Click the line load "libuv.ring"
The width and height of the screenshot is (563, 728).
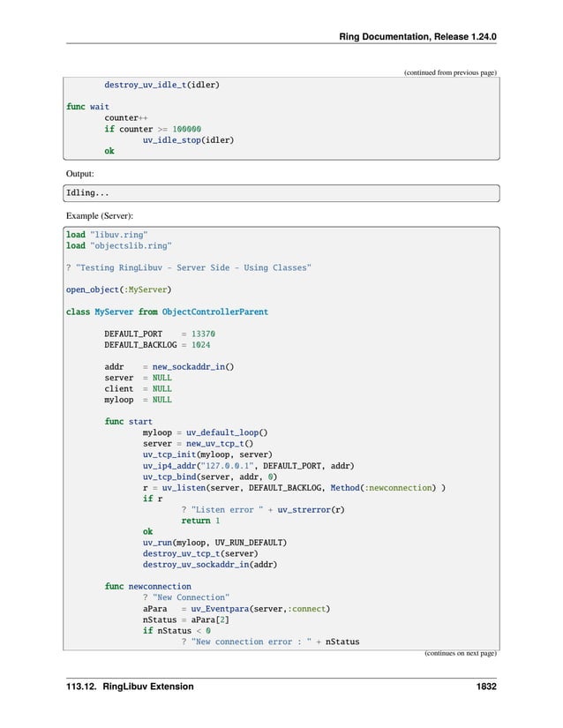click(x=107, y=235)
